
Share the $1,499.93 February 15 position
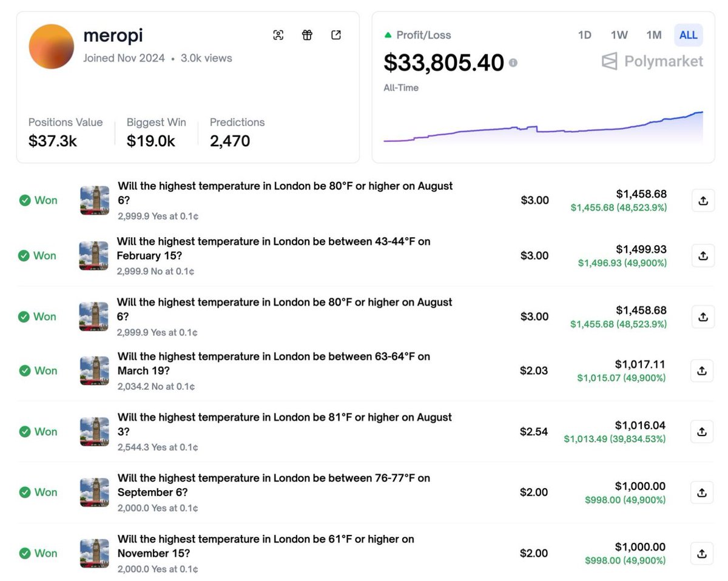coord(703,256)
